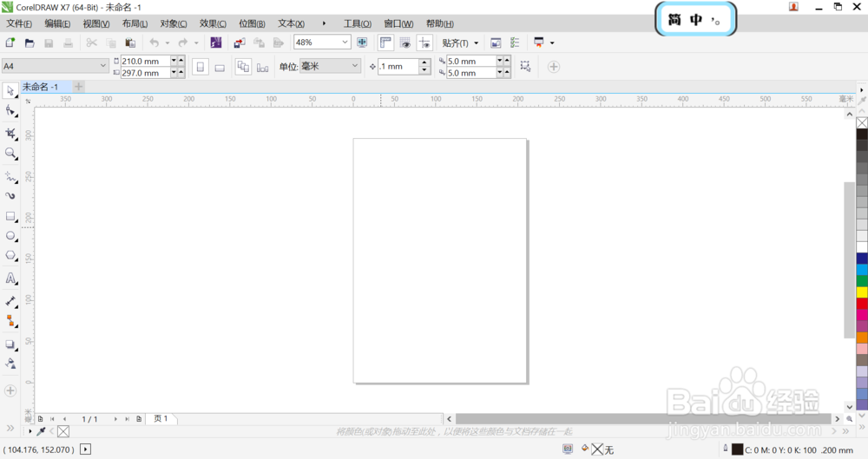Toggle show guidelines button
The width and height of the screenshot is (868, 459).
[x=424, y=43]
